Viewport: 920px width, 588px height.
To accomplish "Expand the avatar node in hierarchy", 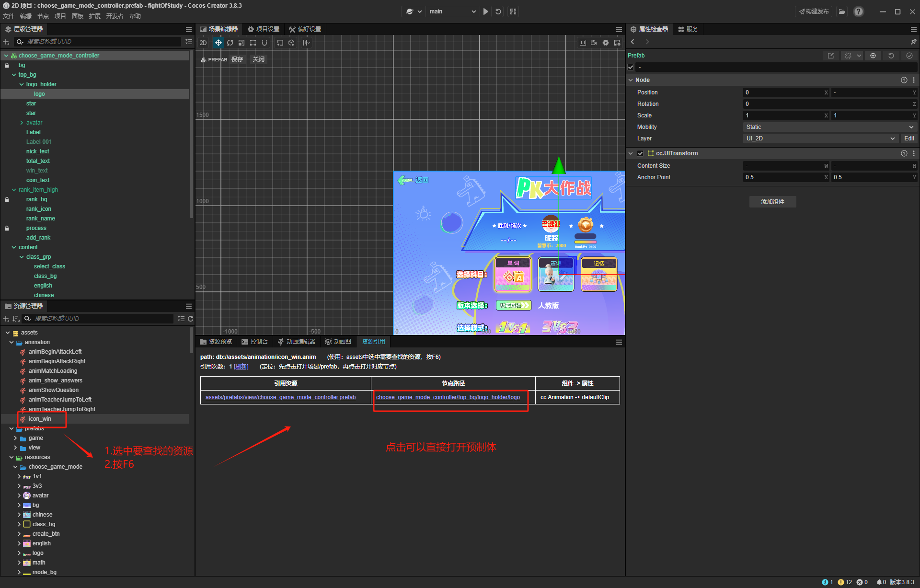I will click(22, 123).
